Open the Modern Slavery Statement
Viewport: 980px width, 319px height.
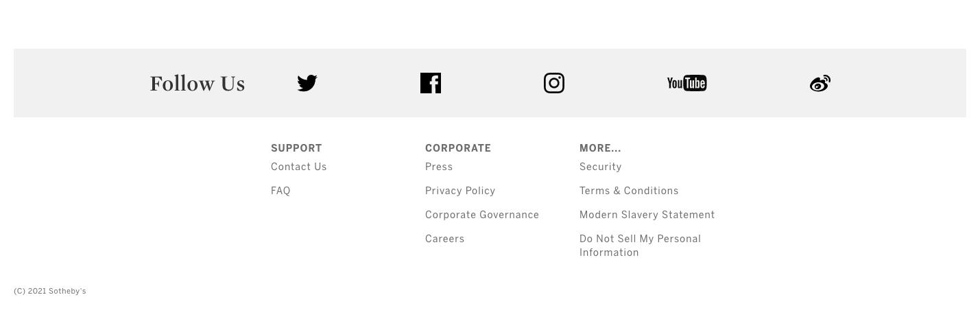pyautogui.click(x=647, y=215)
